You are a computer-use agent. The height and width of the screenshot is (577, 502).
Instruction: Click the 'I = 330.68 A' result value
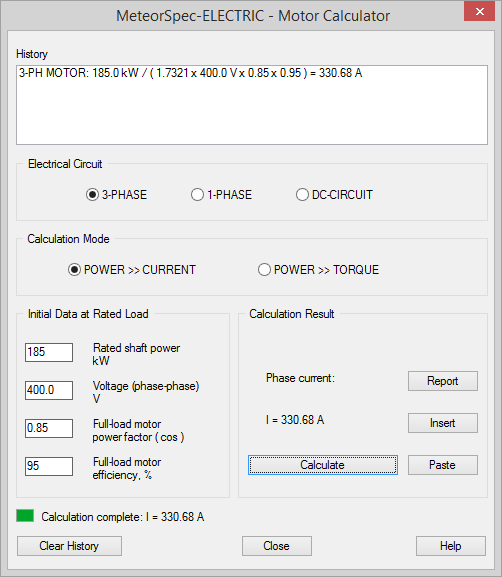[x=295, y=420]
